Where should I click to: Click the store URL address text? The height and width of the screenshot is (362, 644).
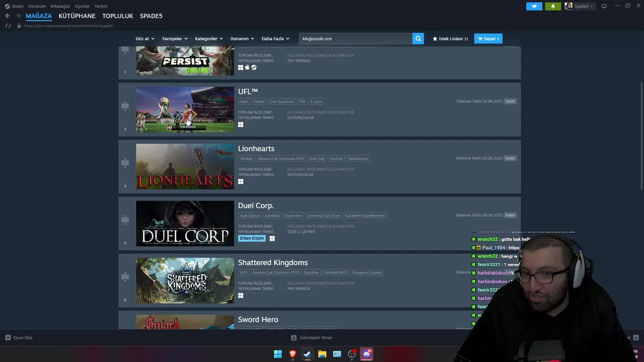click(68, 26)
